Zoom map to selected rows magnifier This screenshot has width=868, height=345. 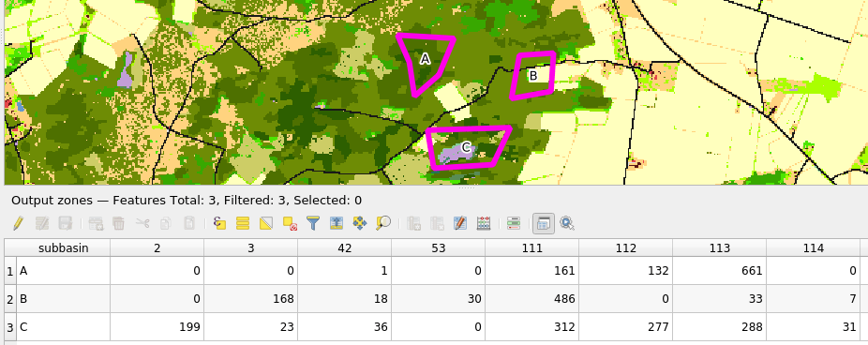(x=383, y=223)
